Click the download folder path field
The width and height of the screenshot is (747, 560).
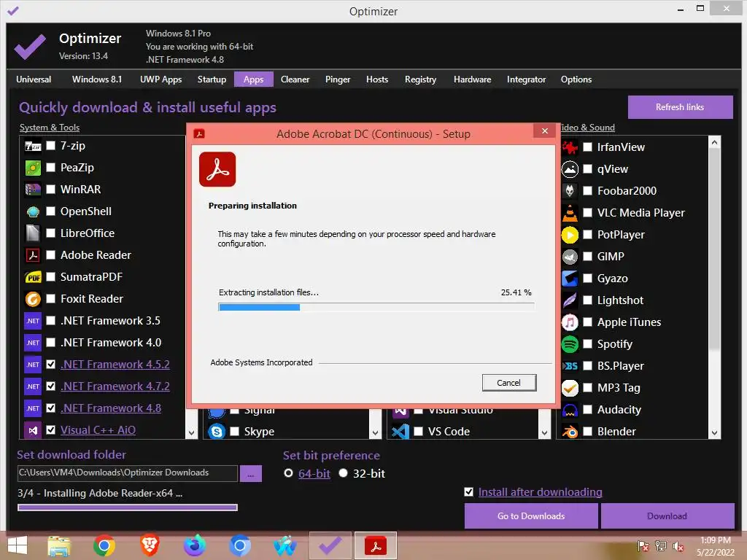[x=127, y=472]
